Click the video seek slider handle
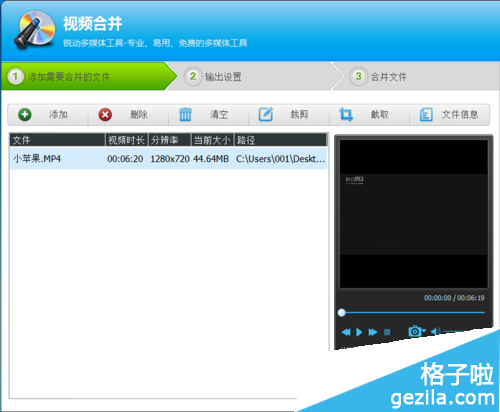The width and height of the screenshot is (500, 412). (x=341, y=313)
